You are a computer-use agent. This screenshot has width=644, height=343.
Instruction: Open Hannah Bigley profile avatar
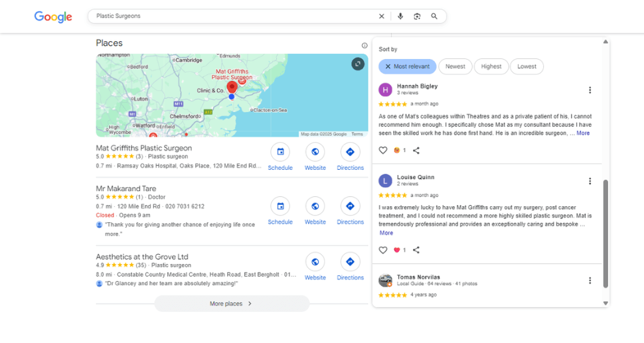coord(385,90)
